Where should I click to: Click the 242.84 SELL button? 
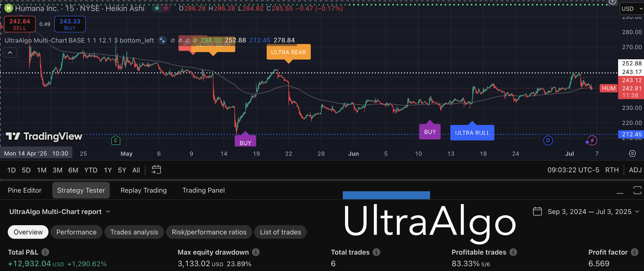coord(20,24)
